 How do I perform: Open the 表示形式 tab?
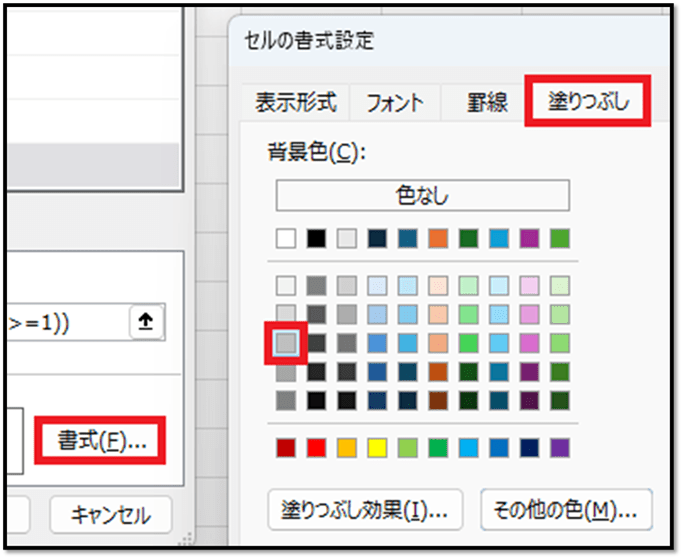(x=295, y=102)
